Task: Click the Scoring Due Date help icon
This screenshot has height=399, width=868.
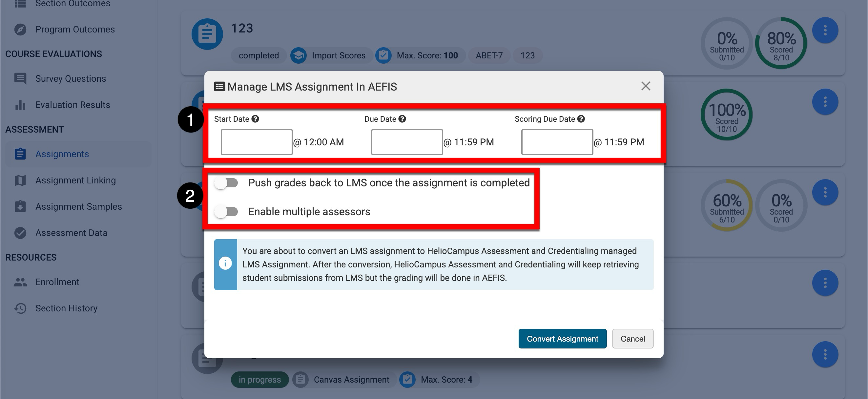Action: 581,119
